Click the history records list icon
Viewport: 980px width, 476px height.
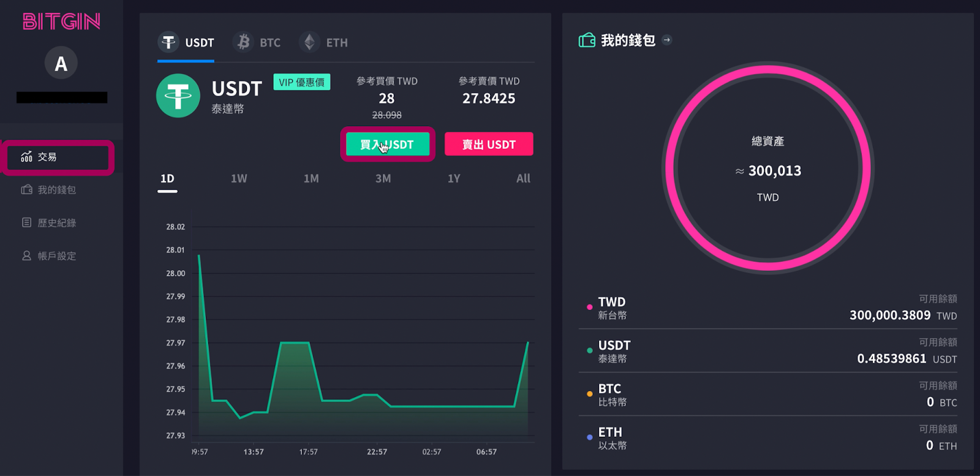pos(26,222)
